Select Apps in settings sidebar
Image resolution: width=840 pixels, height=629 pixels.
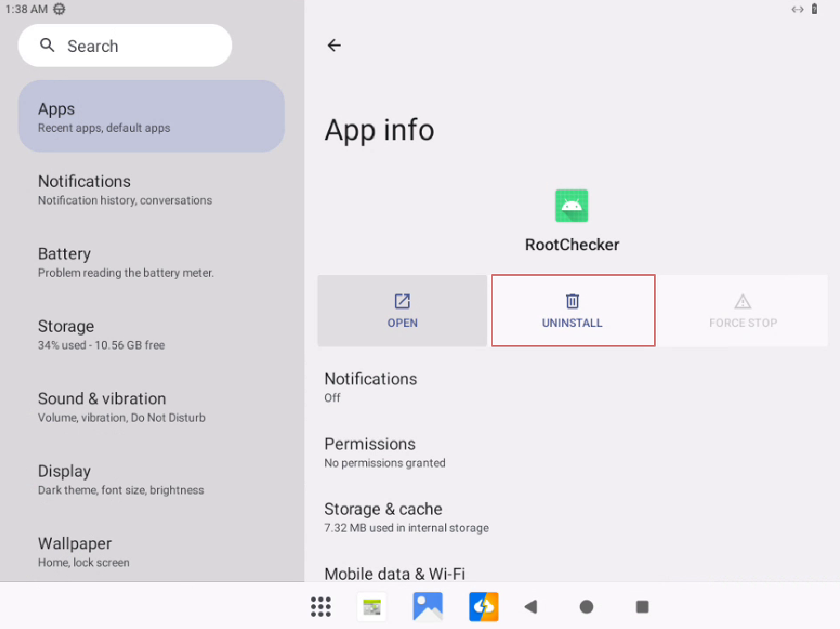151,117
